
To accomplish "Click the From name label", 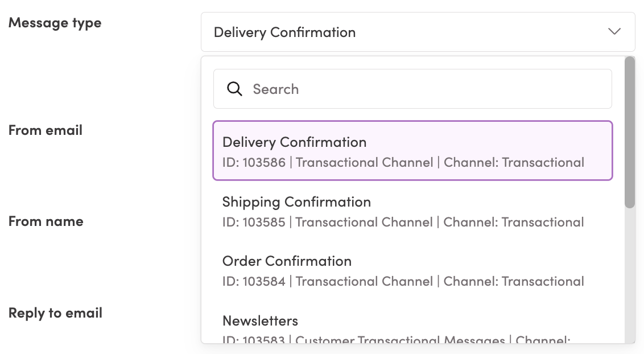I will [46, 221].
